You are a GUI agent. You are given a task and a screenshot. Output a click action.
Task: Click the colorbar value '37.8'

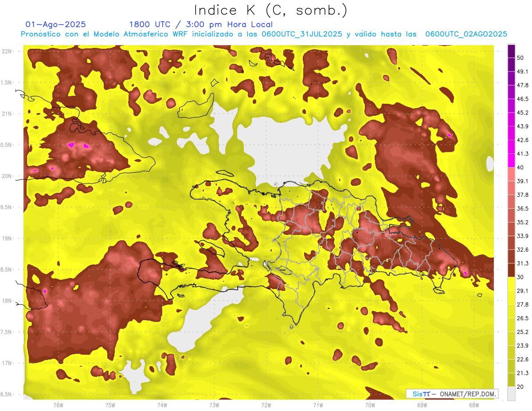click(522, 195)
